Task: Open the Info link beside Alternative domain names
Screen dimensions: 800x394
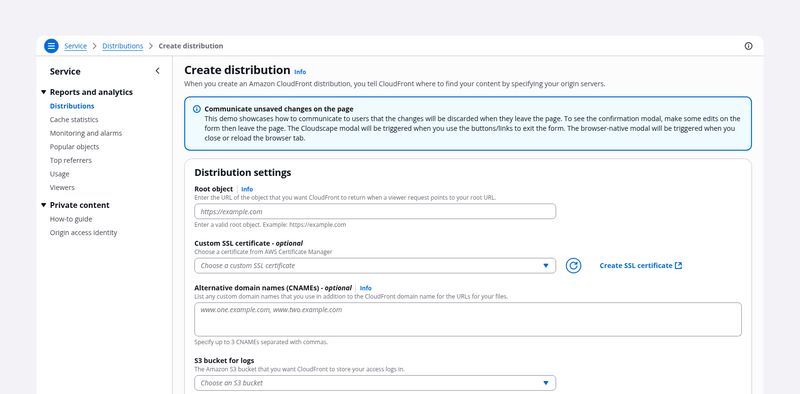Action: point(366,288)
